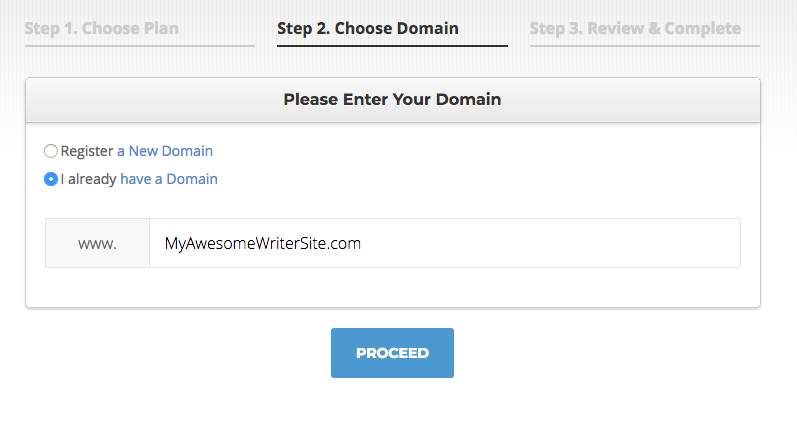Focus the domain name input field

[445, 243]
